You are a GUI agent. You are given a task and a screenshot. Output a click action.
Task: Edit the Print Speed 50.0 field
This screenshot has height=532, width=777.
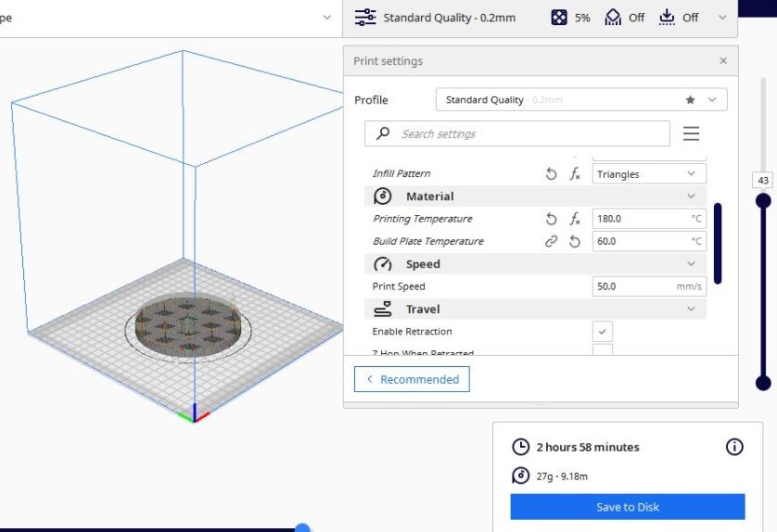(649, 286)
